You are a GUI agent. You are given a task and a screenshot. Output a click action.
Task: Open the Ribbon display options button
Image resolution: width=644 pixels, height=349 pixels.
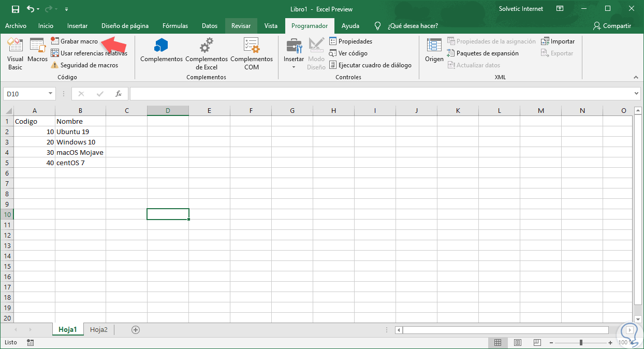560,9
